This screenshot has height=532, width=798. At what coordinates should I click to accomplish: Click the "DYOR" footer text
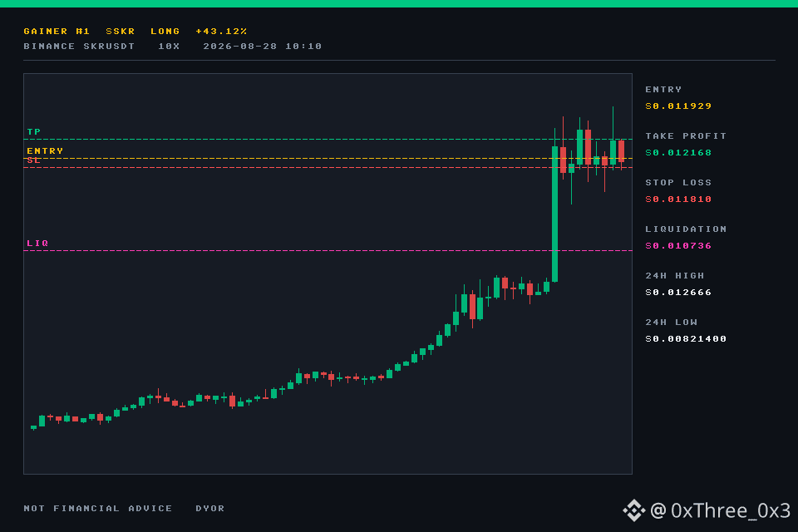pyautogui.click(x=209, y=509)
